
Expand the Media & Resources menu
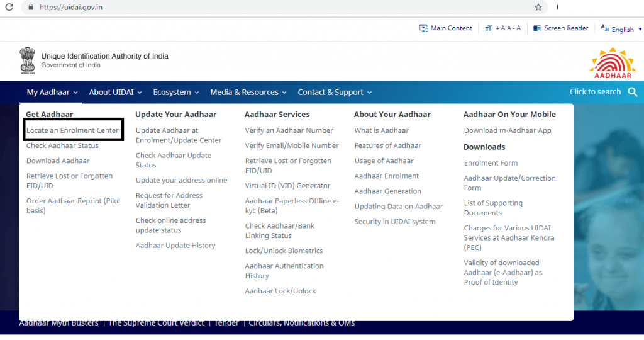[x=248, y=92]
